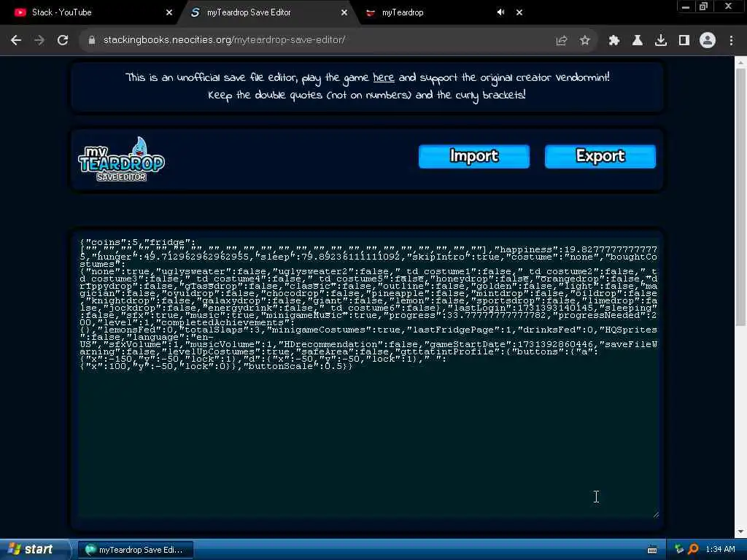Open the downloads tray icon
The width and height of the screenshot is (747, 560).
pos(661,41)
